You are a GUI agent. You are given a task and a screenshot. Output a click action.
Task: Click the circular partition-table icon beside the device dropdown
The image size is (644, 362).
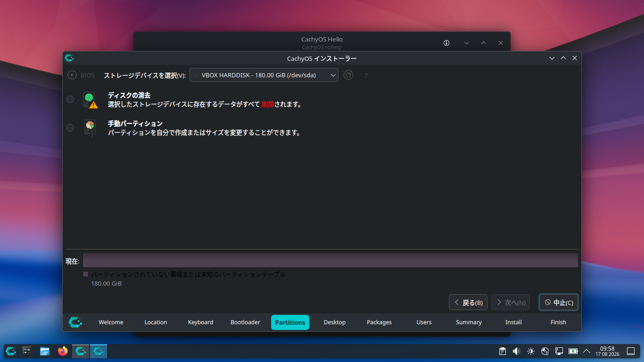pyautogui.click(x=348, y=75)
